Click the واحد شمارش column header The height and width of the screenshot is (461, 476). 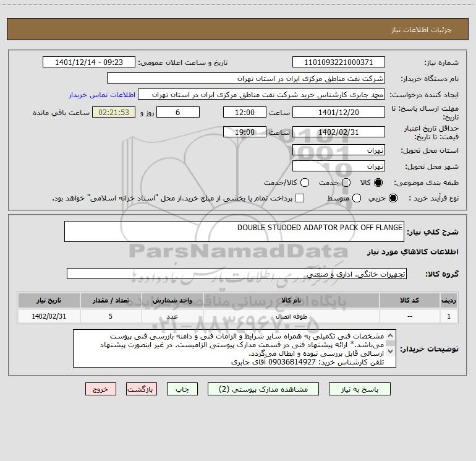(x=172, y=300)
